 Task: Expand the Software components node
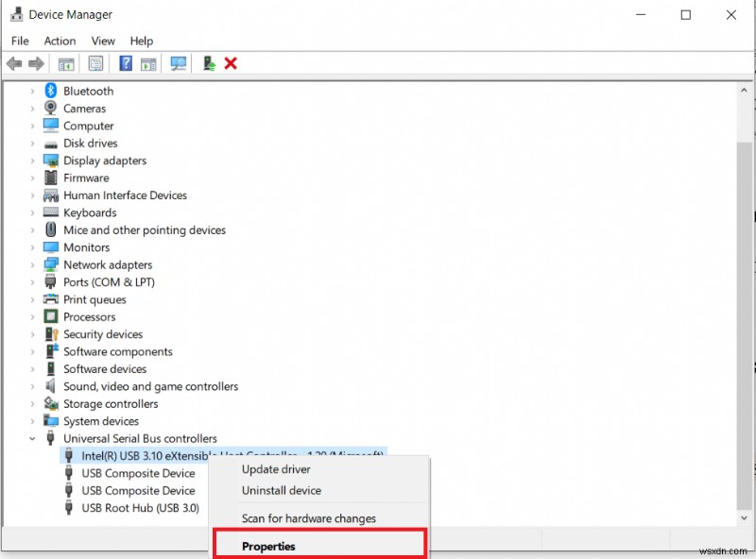click(32, 352)
